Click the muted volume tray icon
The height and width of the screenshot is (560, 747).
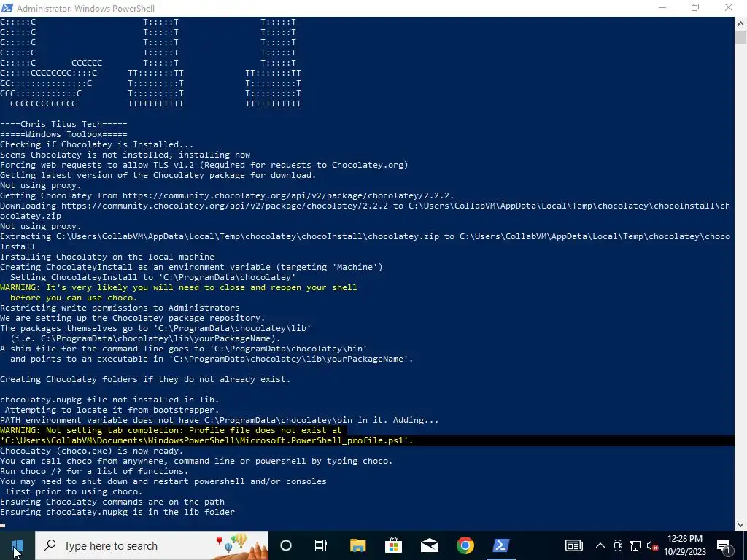click(652, 545)
